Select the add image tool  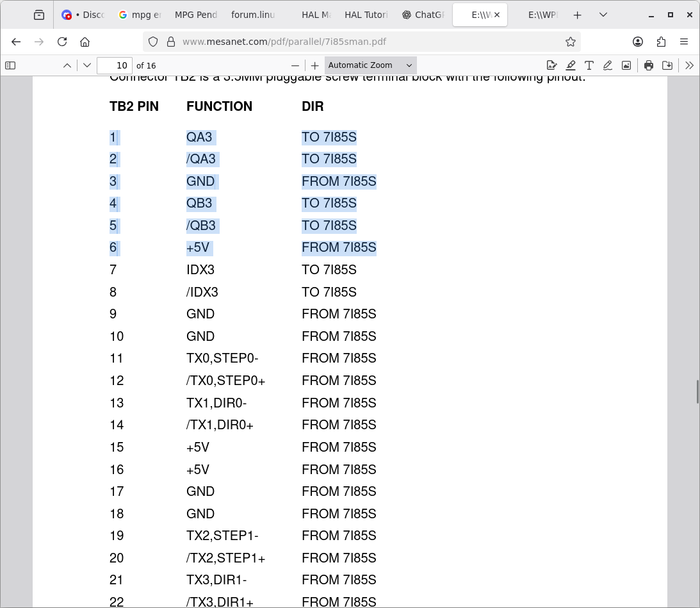[626, 65]
